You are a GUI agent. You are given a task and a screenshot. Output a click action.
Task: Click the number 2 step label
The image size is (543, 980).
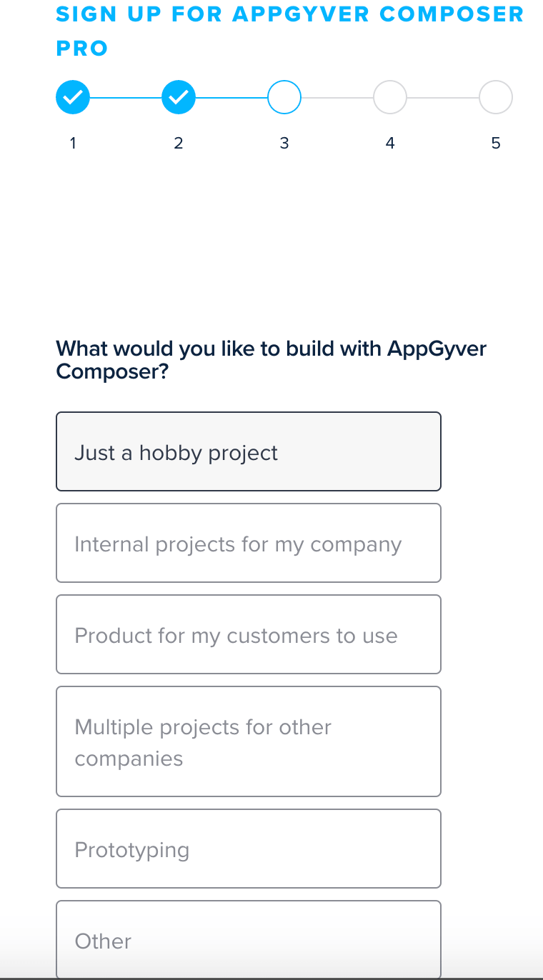click(x=179, y=143)
